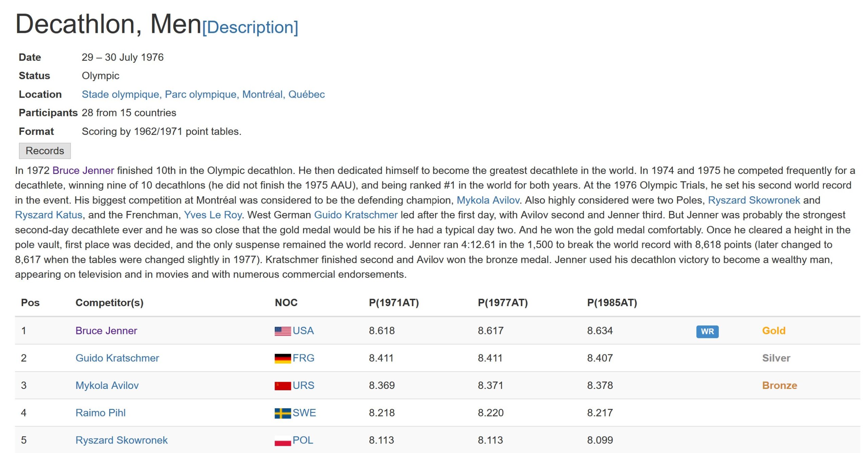Click the 8.634 score cell

600,331
